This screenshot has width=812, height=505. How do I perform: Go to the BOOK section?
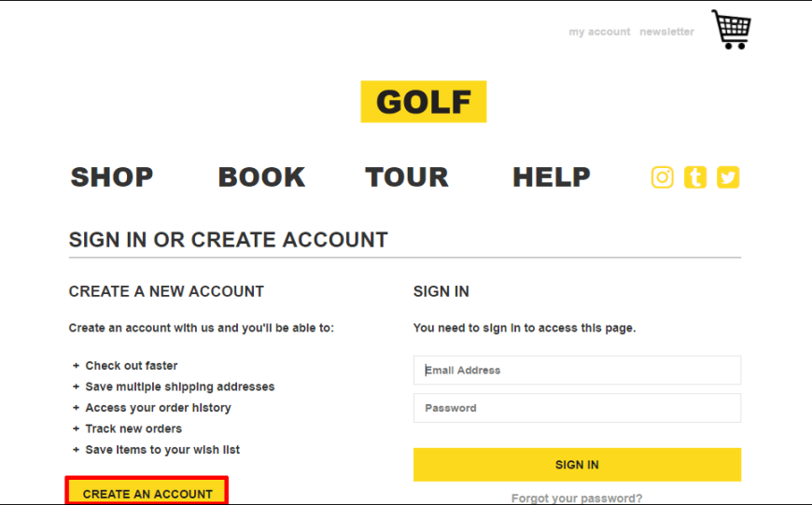[x=261, y=177]
